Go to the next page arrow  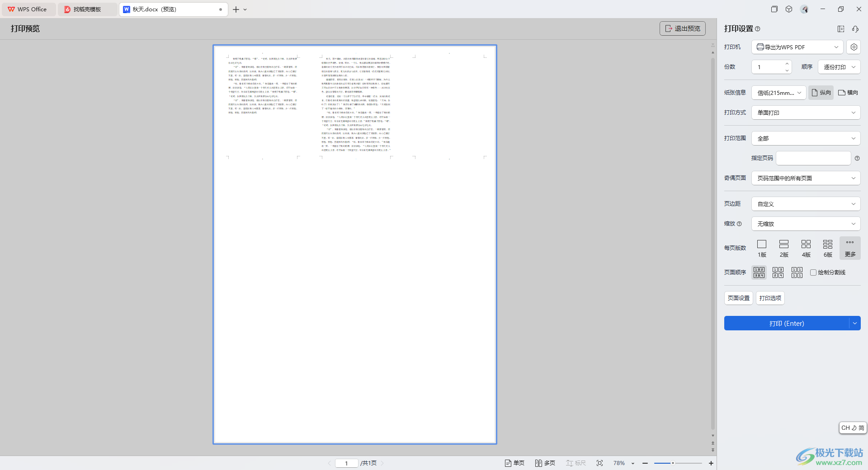click(382, 463)
